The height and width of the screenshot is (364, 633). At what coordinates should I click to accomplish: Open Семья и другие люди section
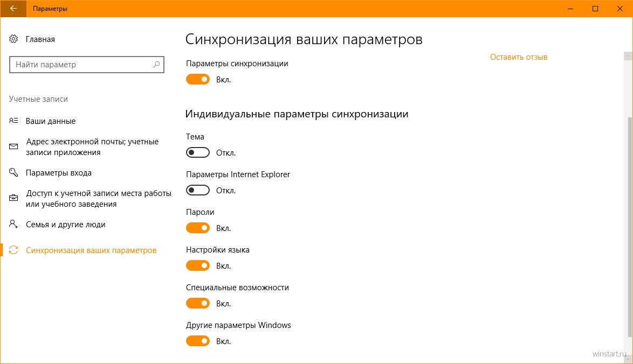point(65,225)
